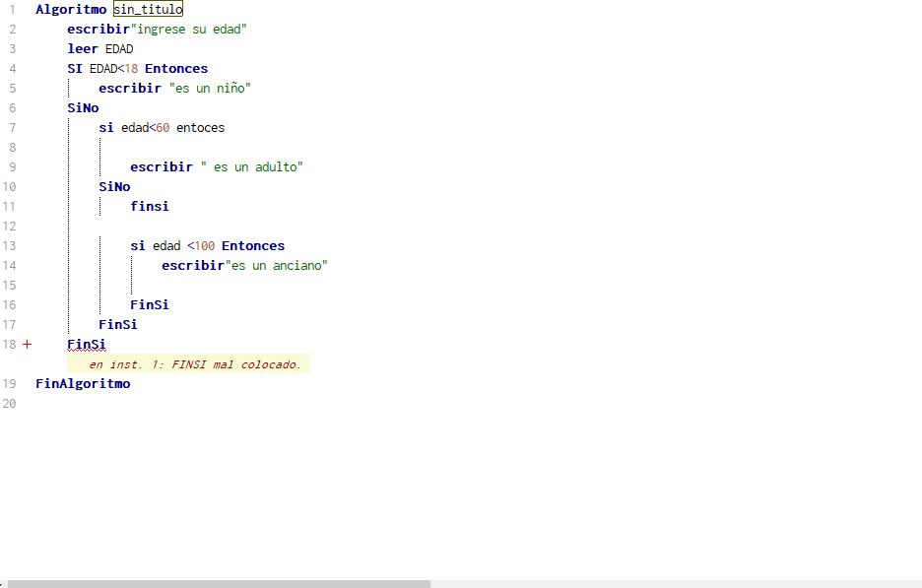Click the "es un niño" string
This screenshot has height=588, width=922.
[x=210, y=89]
